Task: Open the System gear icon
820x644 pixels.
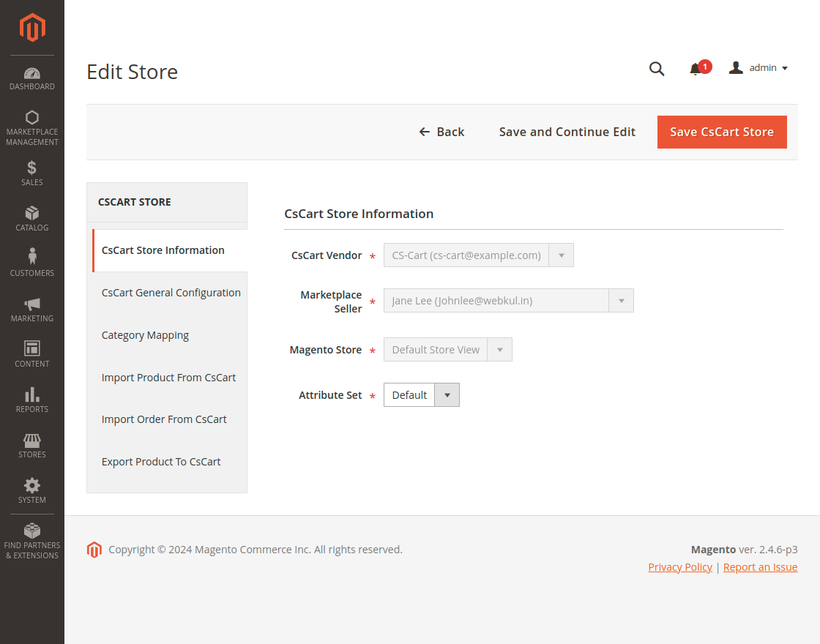Action: 32,485
